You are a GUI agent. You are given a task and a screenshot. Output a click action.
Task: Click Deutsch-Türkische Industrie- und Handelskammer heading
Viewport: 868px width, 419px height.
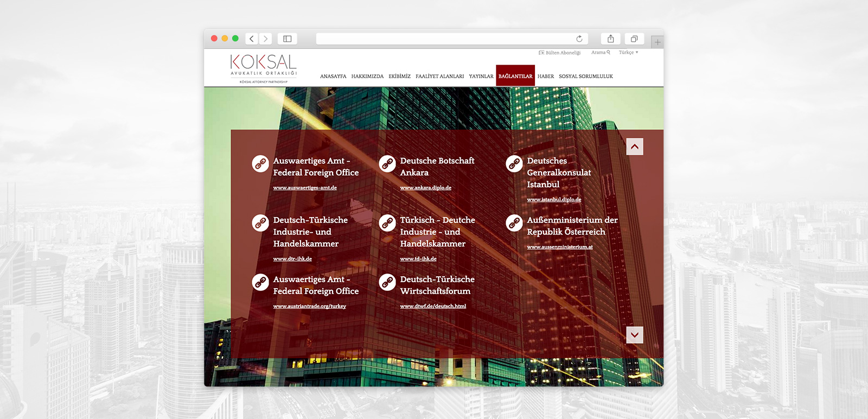coord(310,232)
